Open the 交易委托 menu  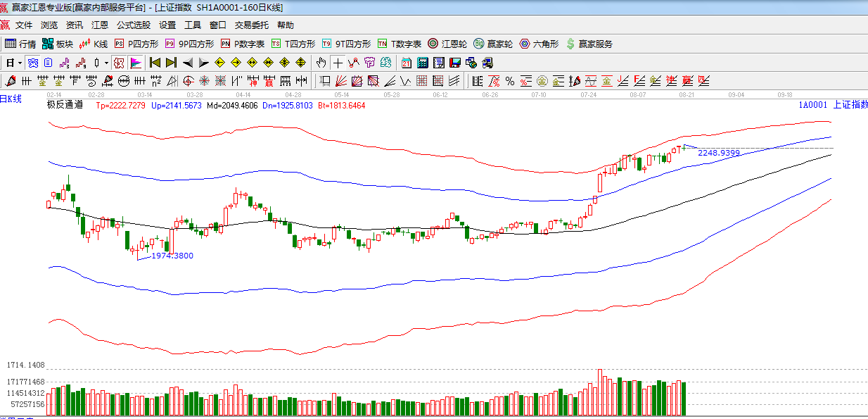[x=251, y=25]
